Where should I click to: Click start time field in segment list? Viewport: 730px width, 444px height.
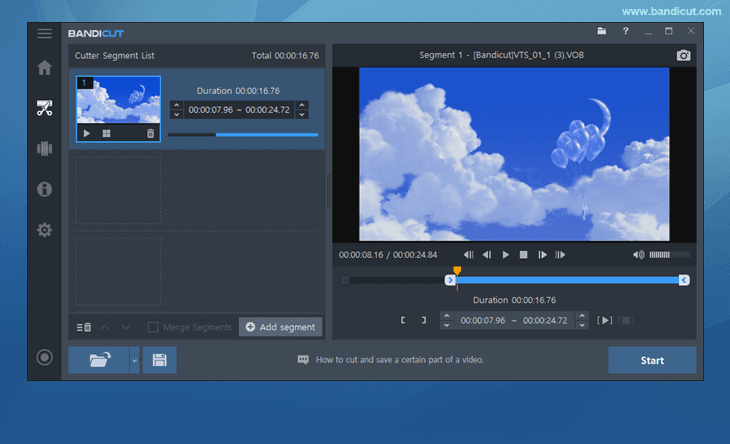210,110
